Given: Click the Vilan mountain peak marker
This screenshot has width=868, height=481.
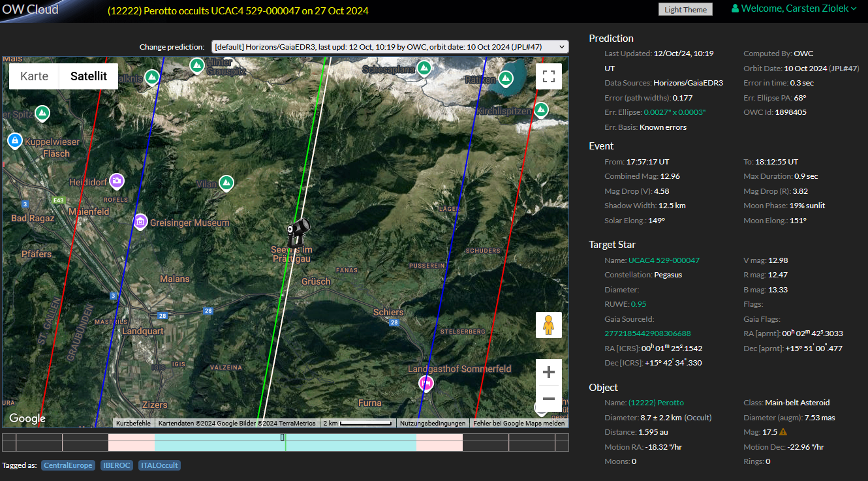Looking at the screenshot, I should click(x=226, y=183).
